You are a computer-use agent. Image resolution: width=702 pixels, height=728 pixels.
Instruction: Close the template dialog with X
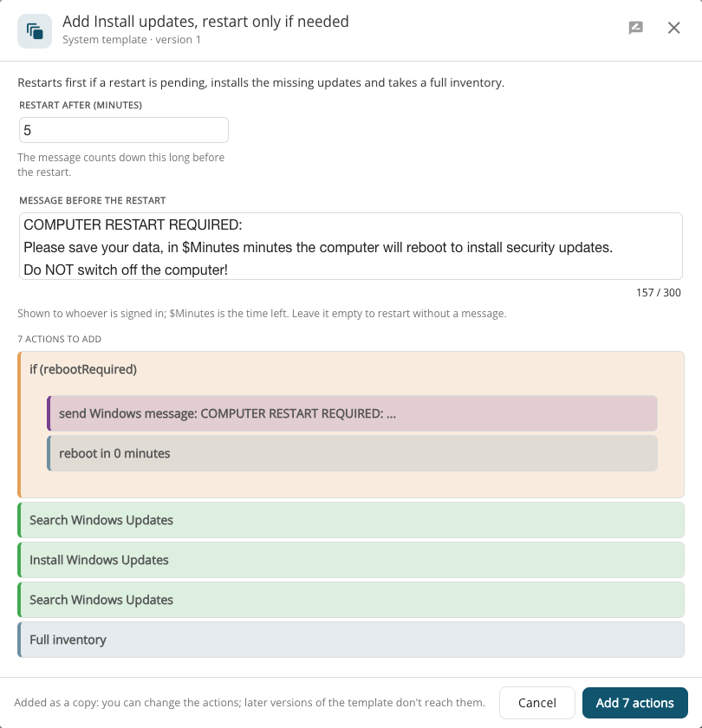pos(673,28)
